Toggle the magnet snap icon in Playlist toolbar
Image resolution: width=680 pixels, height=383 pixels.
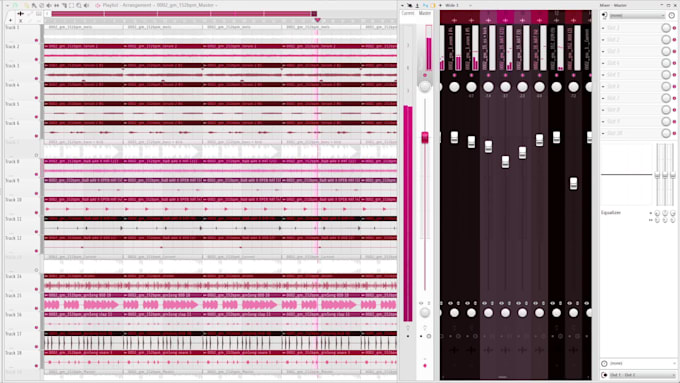(x=14, y=5)
